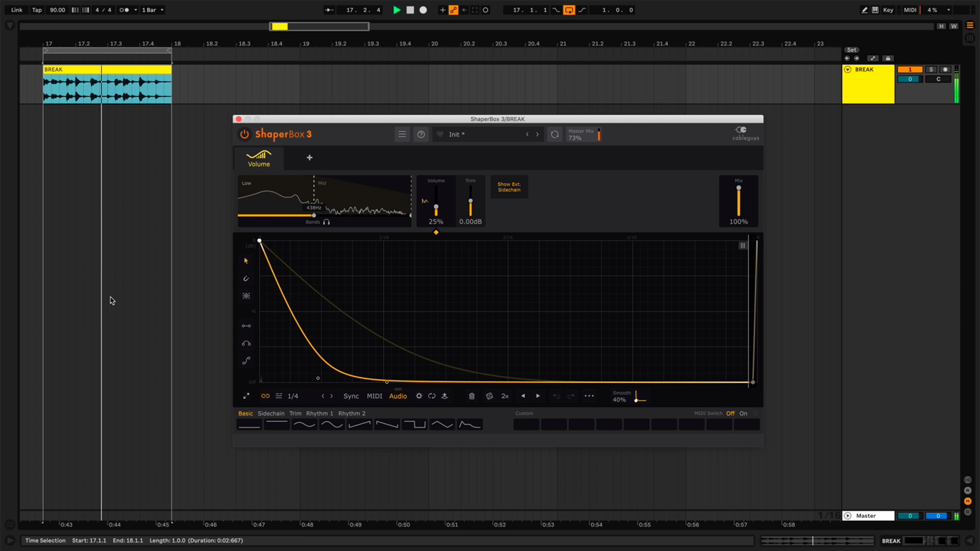Screen dimensions: 980x551
Task: Open ShaperBox help question mark
Action: tap(421, 134)
